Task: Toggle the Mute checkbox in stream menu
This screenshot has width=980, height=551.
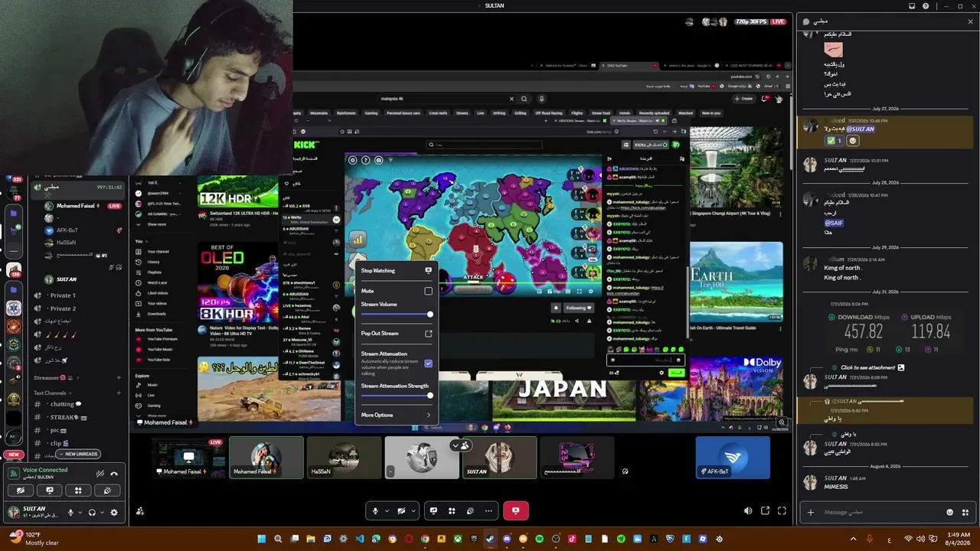Action: [x=428, y=291]
